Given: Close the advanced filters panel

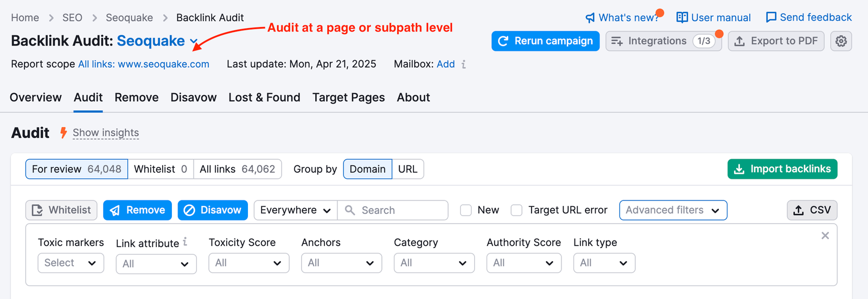Looking at the screenshot, I should 825,236.
